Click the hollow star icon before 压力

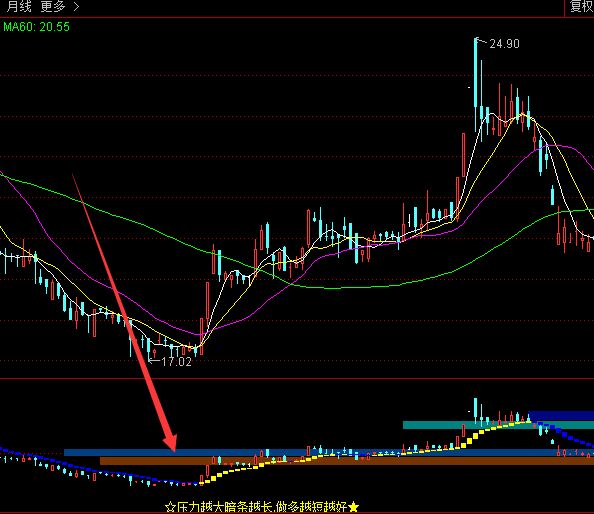pyautogui.click(x=170, y=507)
